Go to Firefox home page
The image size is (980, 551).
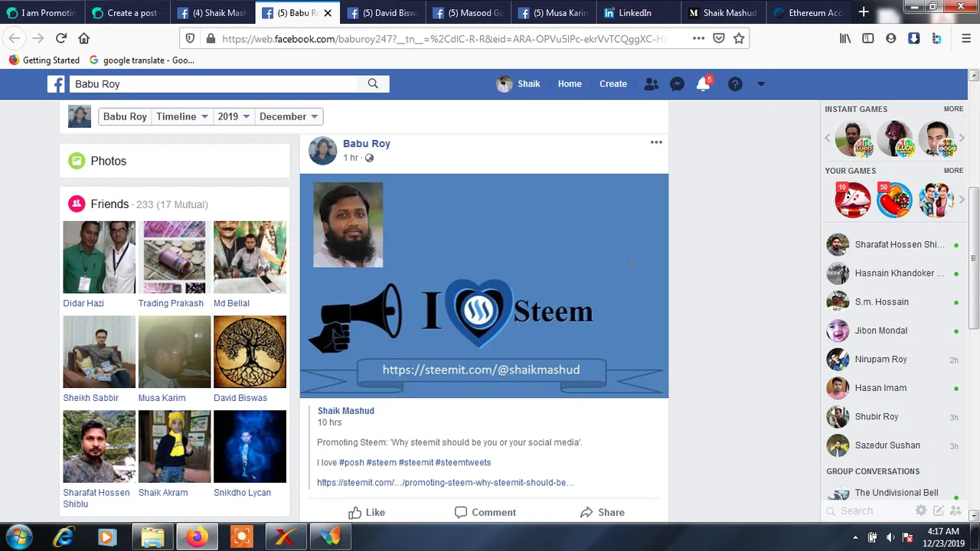(84, 38)
